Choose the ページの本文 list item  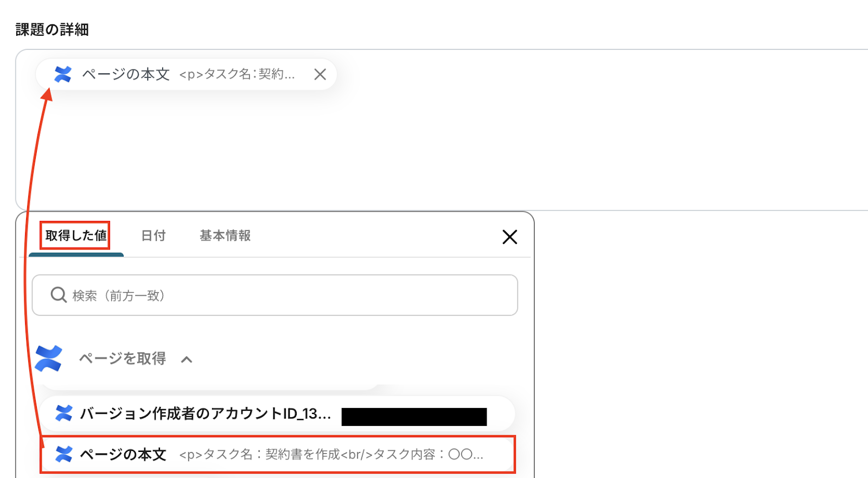tap(278, 455)
